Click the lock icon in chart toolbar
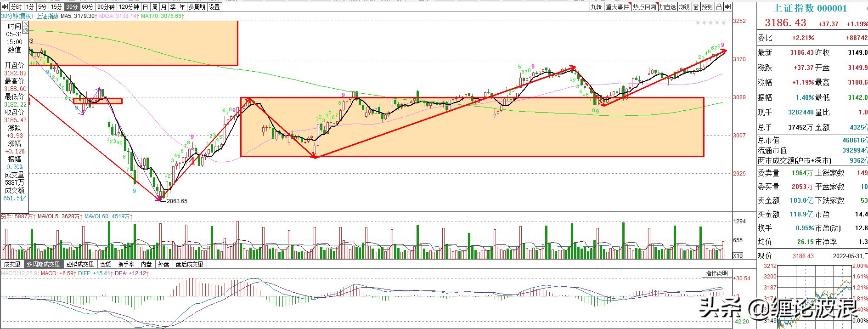 tap(719, 7)
